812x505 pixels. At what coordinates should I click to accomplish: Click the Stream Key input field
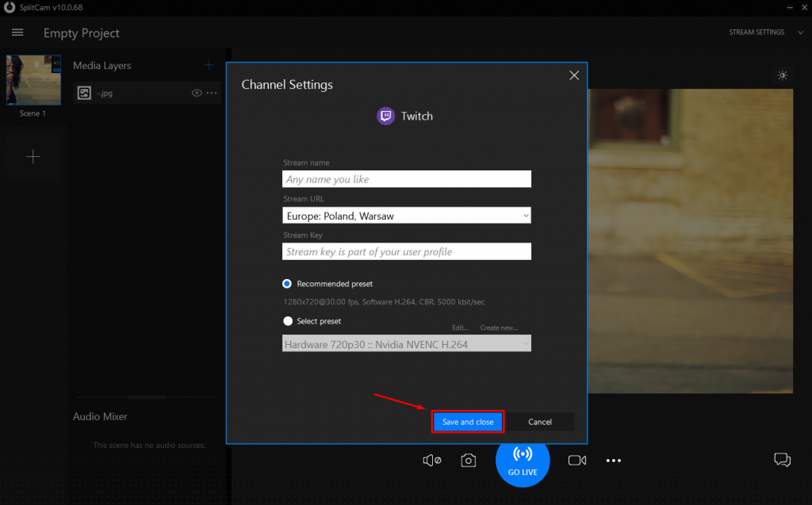[x=407, y=252]
